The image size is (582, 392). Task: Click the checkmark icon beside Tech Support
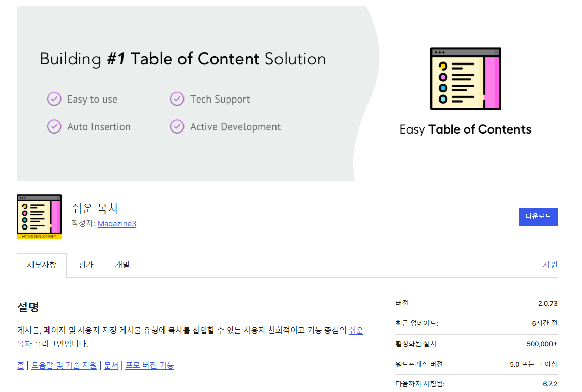tap(177, 99)
